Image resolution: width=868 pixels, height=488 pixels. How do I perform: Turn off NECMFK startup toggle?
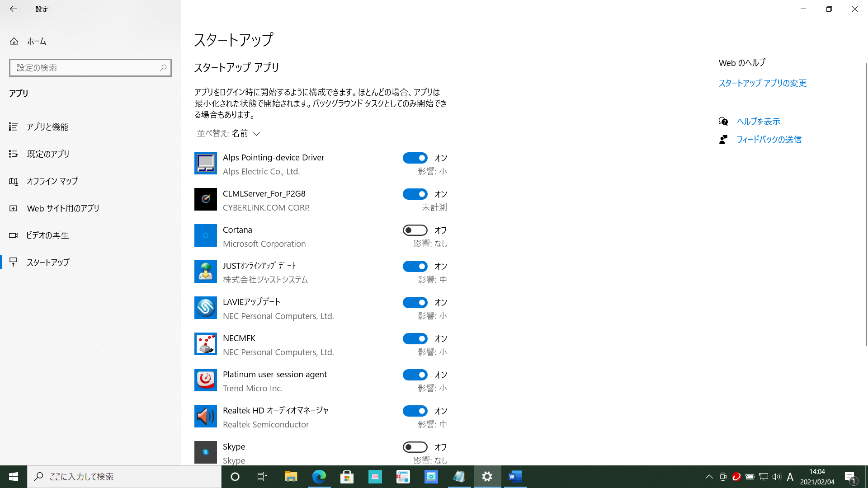(415, 338)
